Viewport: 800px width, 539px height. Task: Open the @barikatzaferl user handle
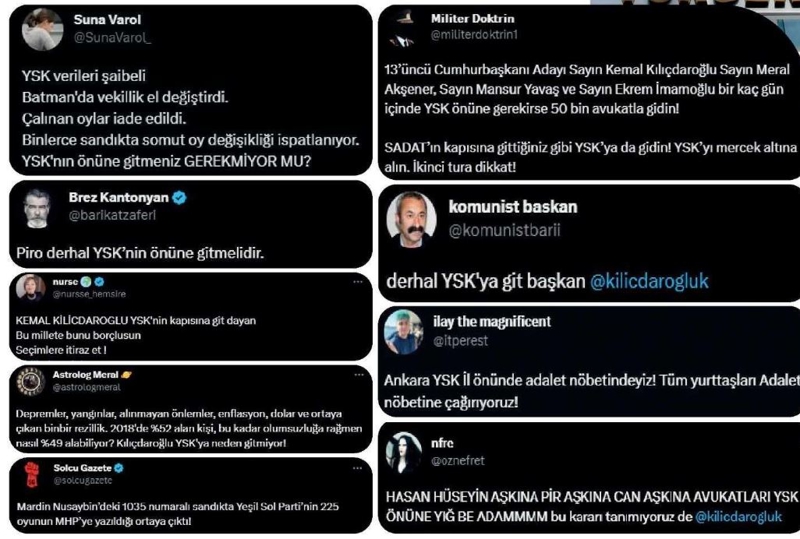coord(112,215)
